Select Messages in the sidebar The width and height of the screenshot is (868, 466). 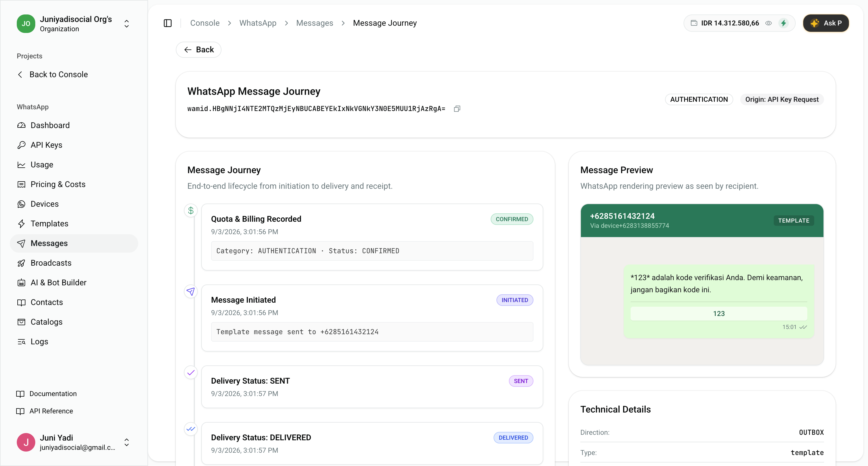(x=74, y=243)
